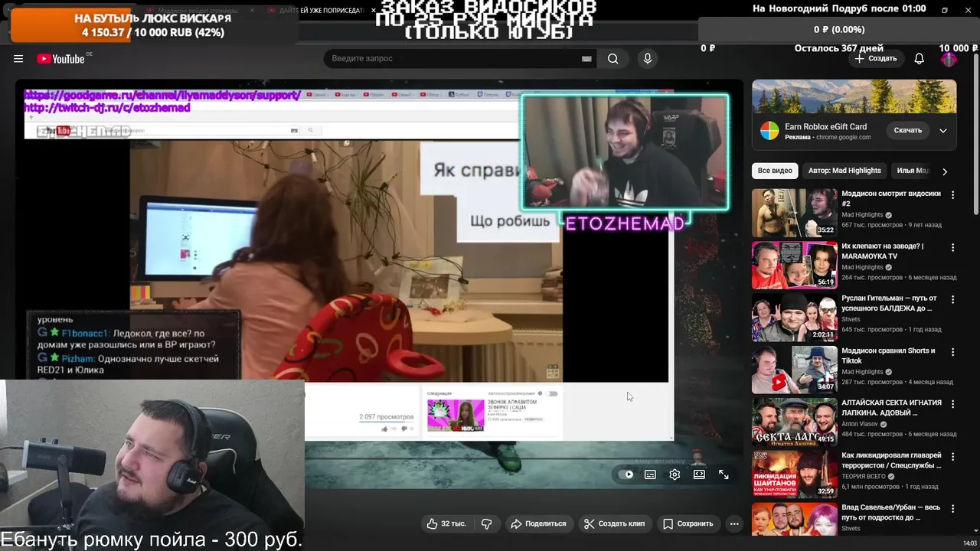Open 'ТЕОРИЯ ВСЕГО' channel name
The width and height of the screenshot is (980, 551).
point(864,476)
